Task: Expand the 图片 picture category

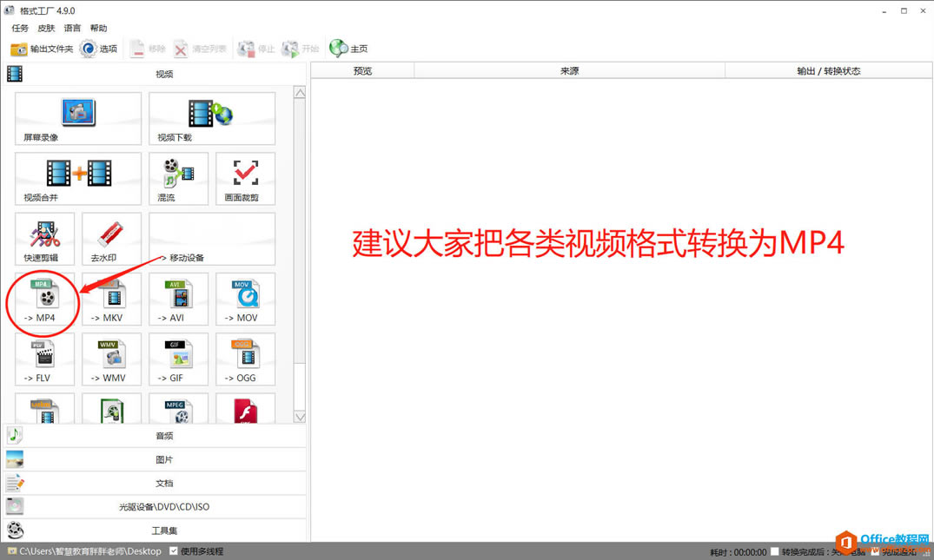Action: click(x=163, y=459)
